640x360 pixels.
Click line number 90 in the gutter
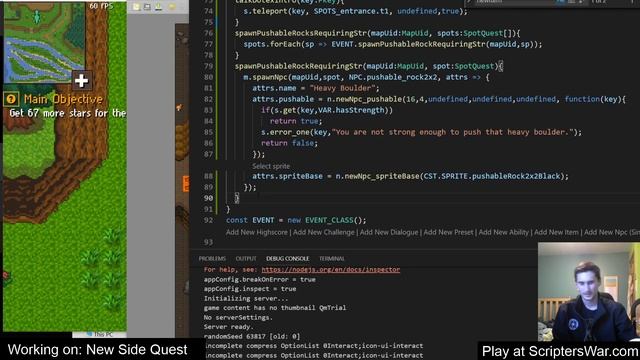(x=208, y=198)
